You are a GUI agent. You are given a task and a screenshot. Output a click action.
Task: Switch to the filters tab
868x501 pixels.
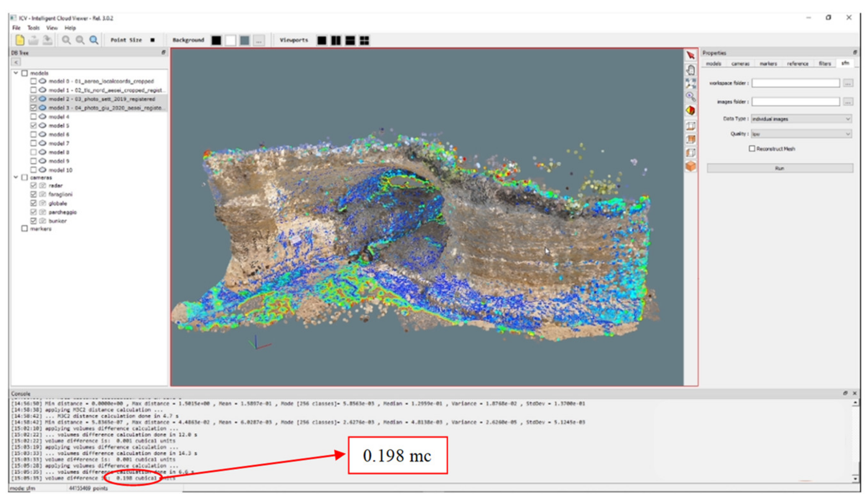coord(825,63)
